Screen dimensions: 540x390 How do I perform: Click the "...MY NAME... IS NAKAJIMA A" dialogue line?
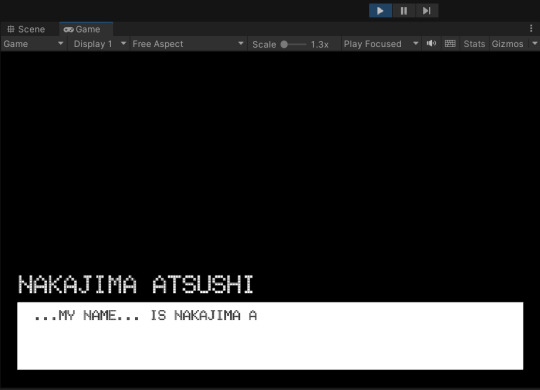pyautogui.click(x=146, y=316)
